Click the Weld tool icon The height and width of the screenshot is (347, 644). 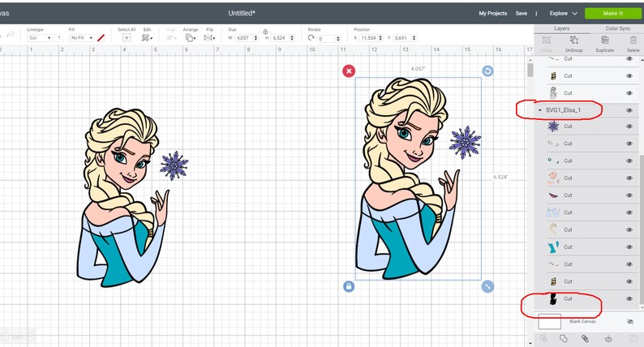[x=564, y=339]
